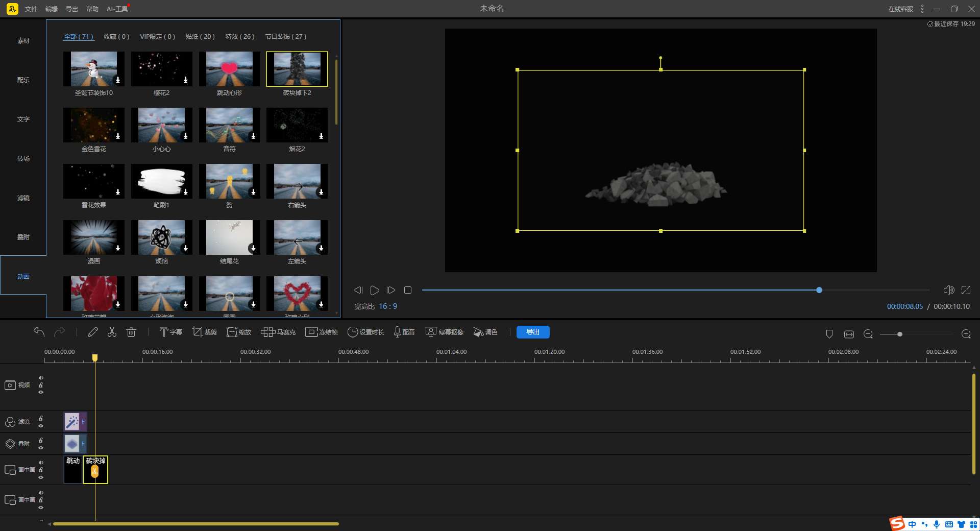Open the title bar three-dot more menu
980x531 pixels.
click(922, 9)
